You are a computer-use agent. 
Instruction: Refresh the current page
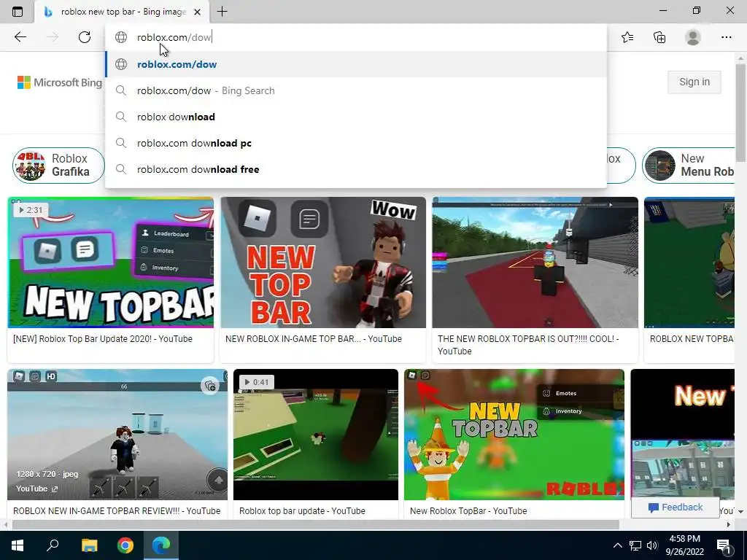point(85,37)
